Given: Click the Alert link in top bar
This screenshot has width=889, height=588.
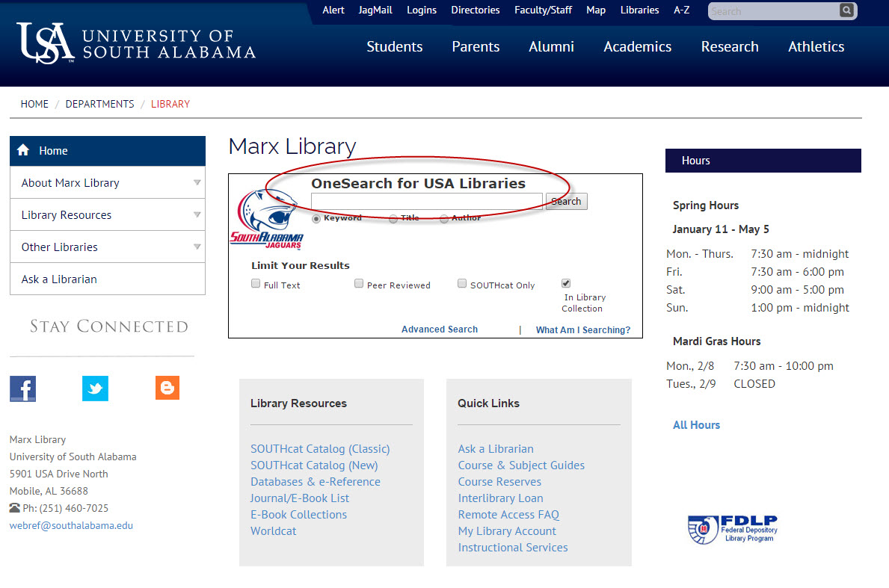Looking at the screenshot, I should point(333,10).
